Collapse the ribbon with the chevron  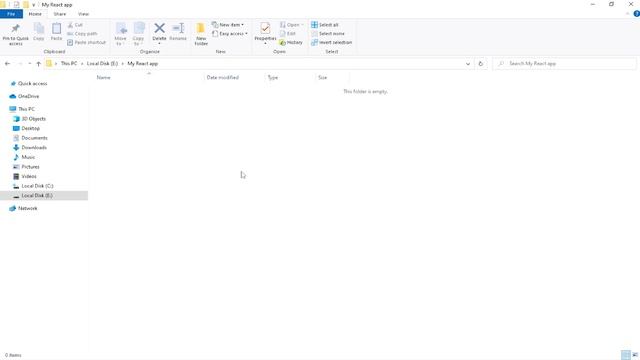pos(628,14)
